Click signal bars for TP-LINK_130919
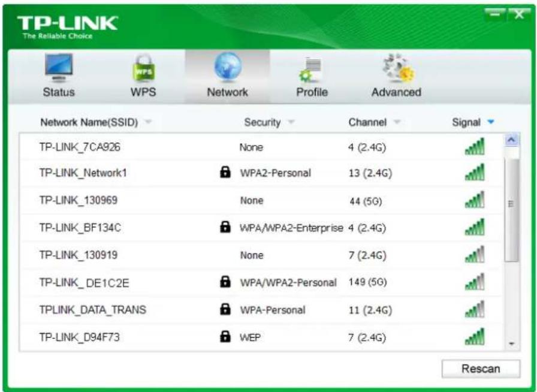This screenshot has height=392, width=537. click(475, 254)
